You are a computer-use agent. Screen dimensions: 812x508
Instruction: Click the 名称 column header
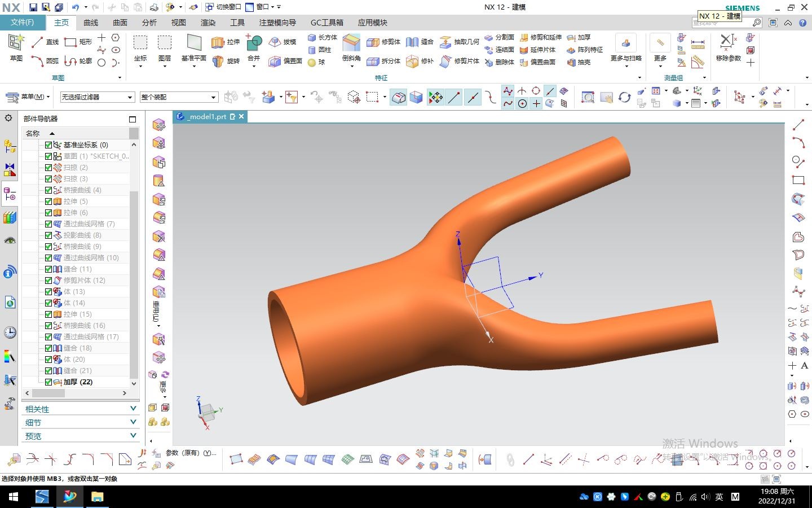click(x=76, y=133)
